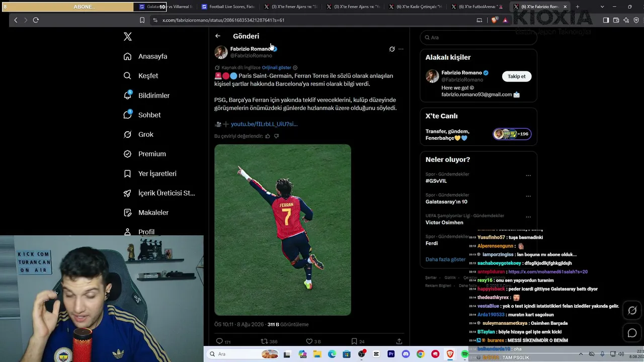Image resolution: width=644 pixels, height=362 pixels.
Task: Click the share icon on the post
Action: coord(399,341)
